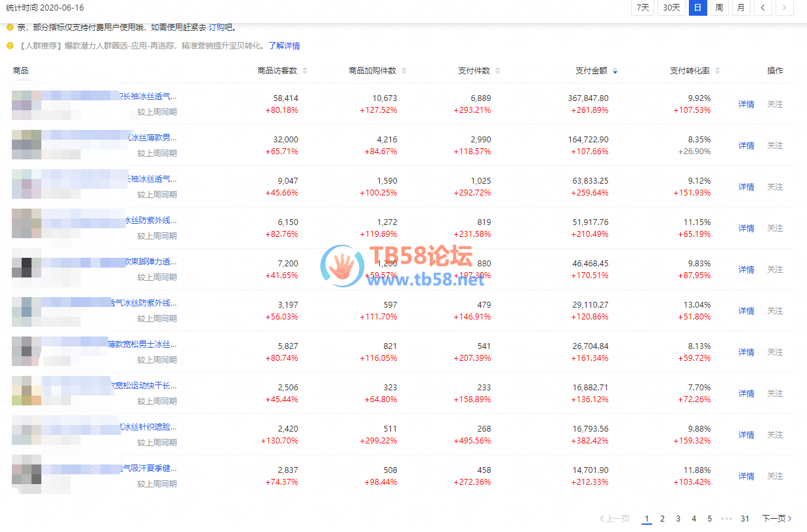This screenshot has width=807, height=532.
Task: Click 关注 for row with 14,701.90
Action: [x=775, y=476]
